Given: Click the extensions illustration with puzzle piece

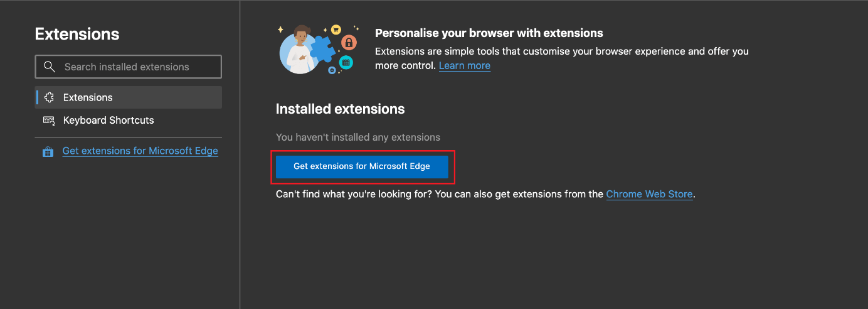Looking at the screenshot, I should tap(318, 49).
